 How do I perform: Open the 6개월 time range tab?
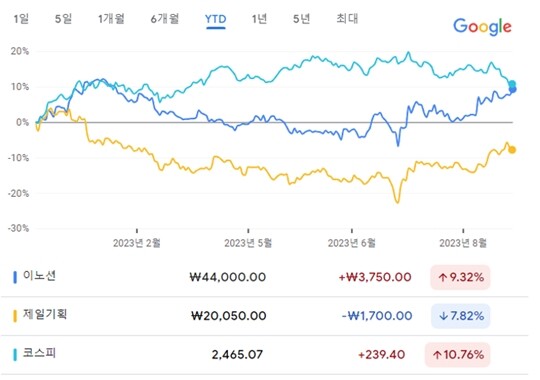tap(165, 19)
